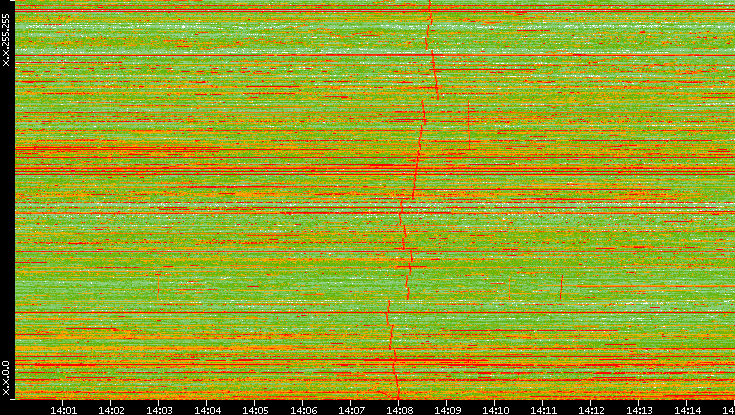This screenshot has height=415, width=735.
Task: Click the 14:03 time axis label
Action: pos(159,410)
